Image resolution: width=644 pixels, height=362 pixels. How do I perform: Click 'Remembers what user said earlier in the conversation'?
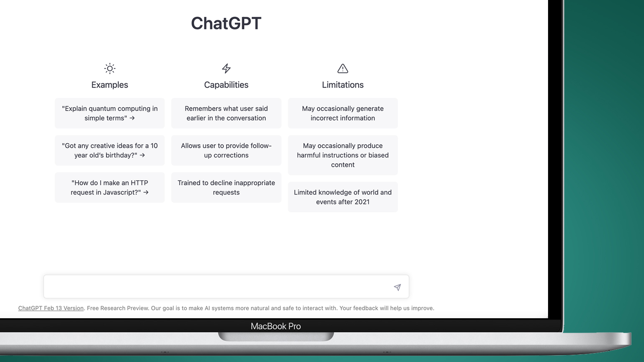226,113
